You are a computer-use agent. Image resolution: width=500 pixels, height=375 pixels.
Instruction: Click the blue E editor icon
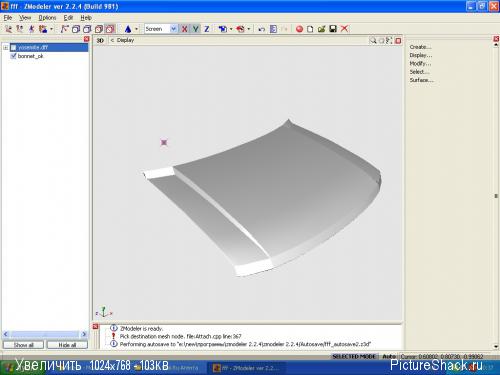[273, 29]
